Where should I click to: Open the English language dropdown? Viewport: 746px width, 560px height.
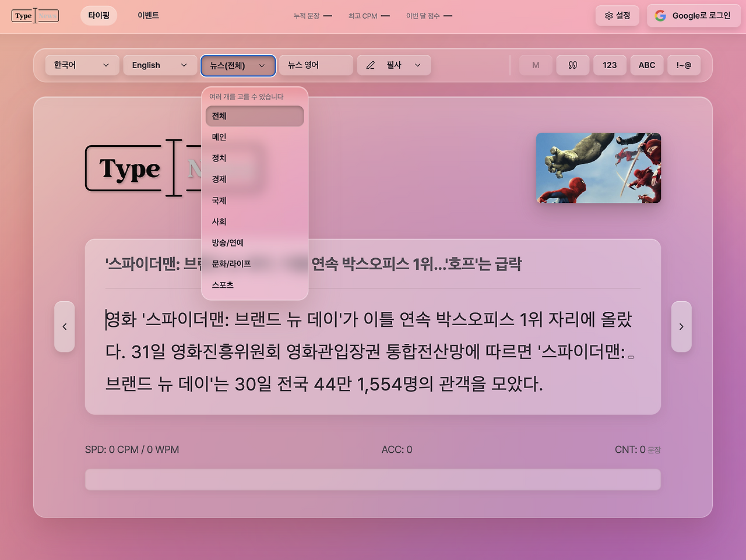160,65
